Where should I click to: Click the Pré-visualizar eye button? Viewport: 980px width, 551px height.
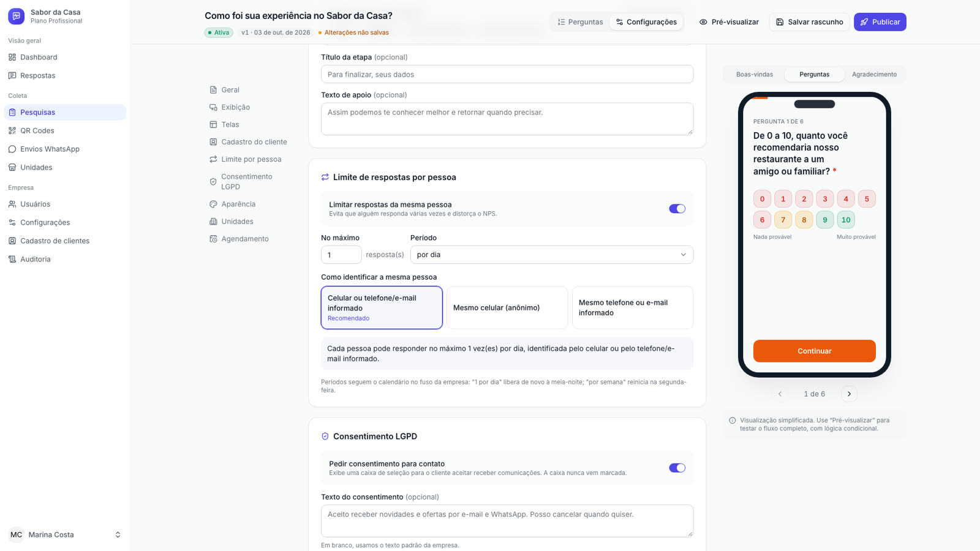[729, 22]
